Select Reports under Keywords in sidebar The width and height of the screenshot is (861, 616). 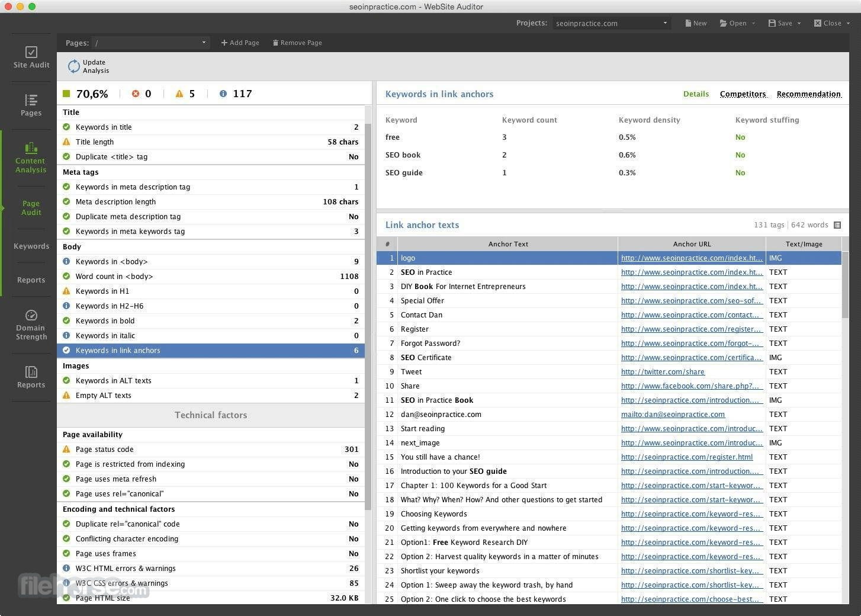[x=31, y=280]
